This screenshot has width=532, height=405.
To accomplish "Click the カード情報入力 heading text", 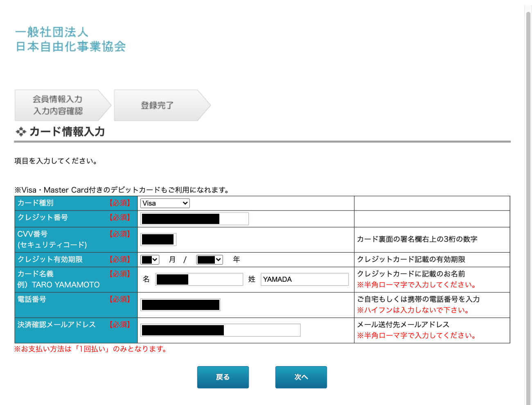I will (67, 132).
